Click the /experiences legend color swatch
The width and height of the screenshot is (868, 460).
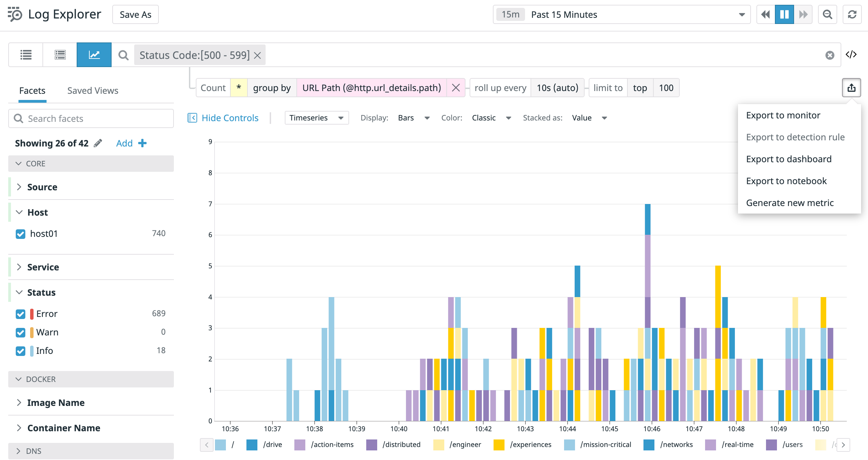click(x=499, y=445)
